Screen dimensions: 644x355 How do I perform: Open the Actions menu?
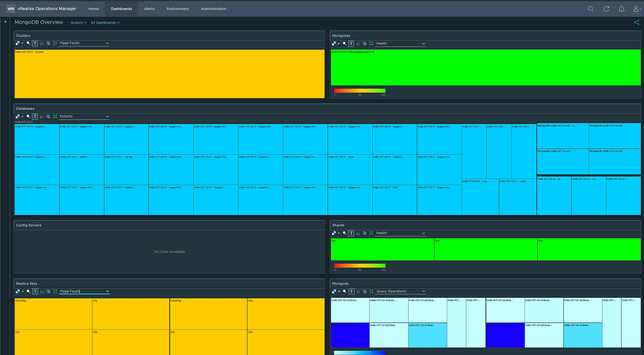pyautogui.click(x=78, y=23)
